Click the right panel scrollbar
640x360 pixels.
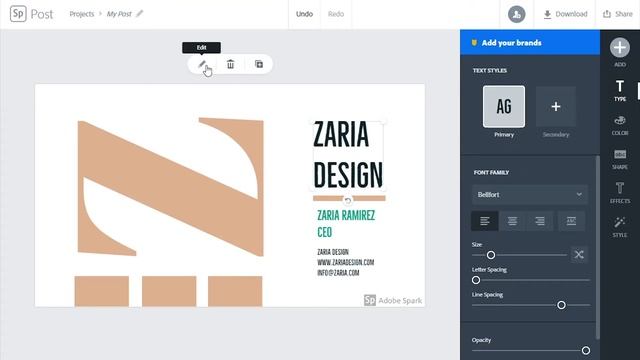pyautogui.click(x=598, y=247)
